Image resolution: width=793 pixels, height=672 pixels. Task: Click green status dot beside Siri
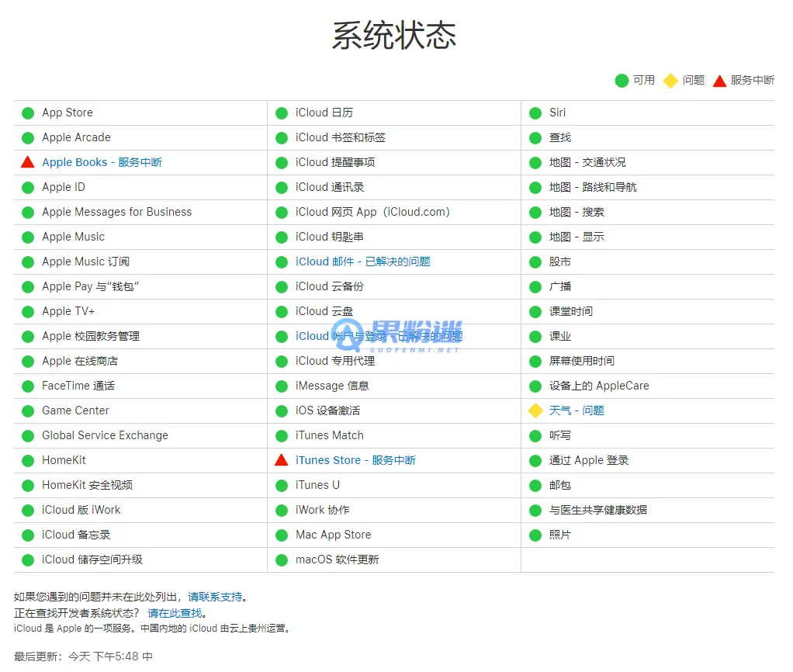[535, 113]
